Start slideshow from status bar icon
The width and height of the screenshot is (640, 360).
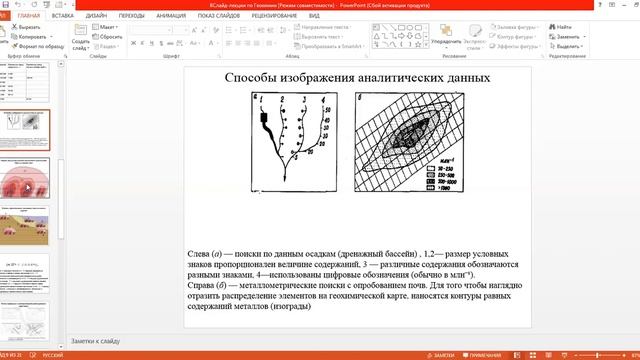[x=564, y=356]
